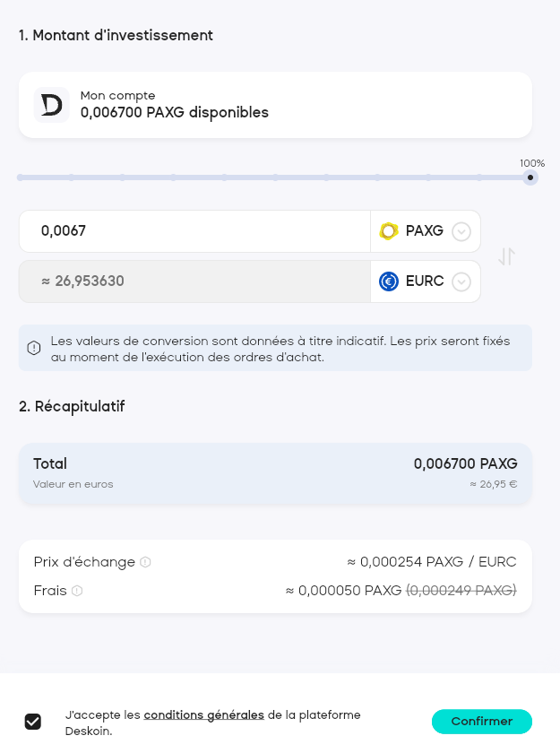Click the Deskoin D account logo
The height and width of the screenshot is (753, 560).
[x=51, y=105]
